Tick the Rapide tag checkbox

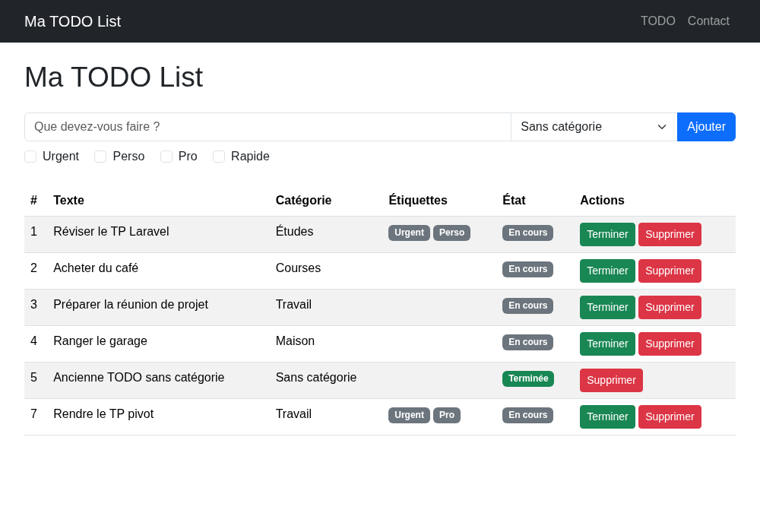pyautogui.click(x=219, y=157)
